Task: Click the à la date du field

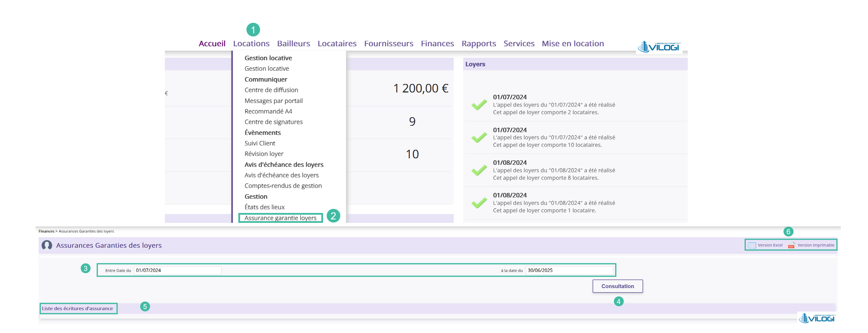Action: click(569, 270)
